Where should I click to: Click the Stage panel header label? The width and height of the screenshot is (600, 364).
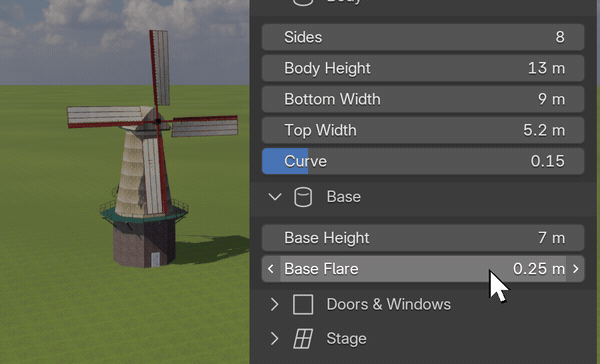346,339
